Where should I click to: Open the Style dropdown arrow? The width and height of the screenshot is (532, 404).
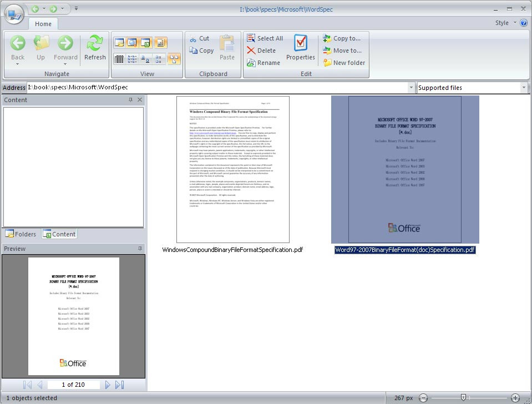[515, 23]
